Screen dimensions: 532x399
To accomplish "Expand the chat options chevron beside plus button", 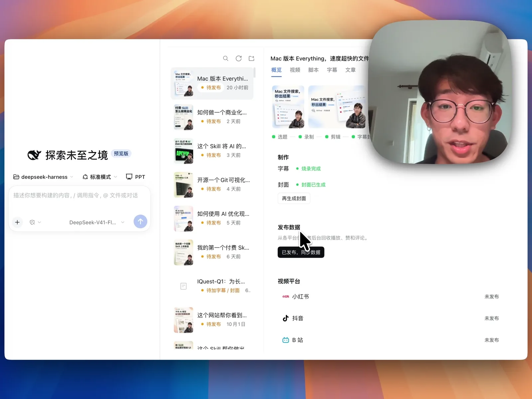I will pos(40,222).
